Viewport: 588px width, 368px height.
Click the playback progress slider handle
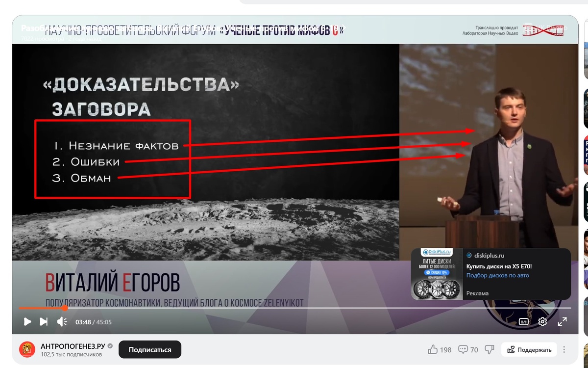click(65, 309)
